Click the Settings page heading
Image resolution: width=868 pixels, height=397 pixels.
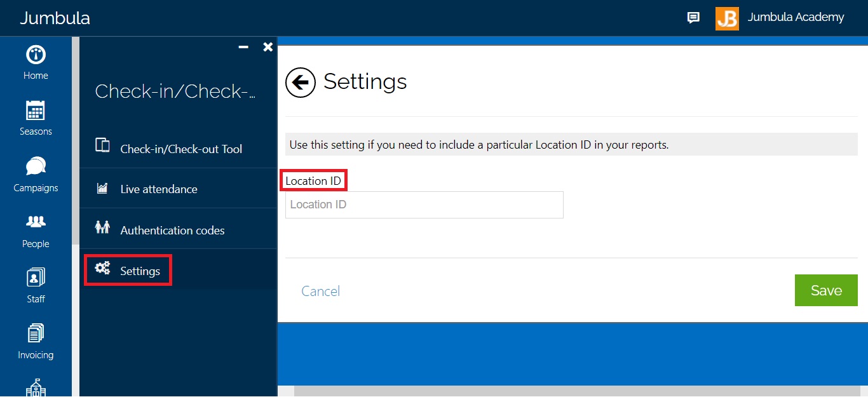click(x=365, y=81)
